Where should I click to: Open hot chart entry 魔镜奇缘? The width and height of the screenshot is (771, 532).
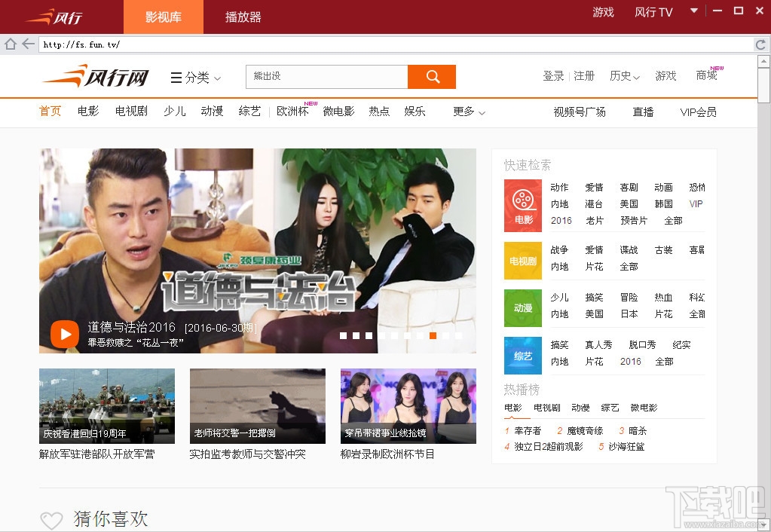coord(585,431)
